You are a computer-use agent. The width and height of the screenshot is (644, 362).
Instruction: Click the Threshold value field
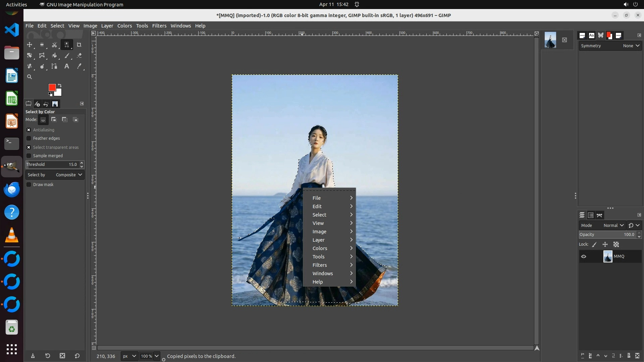click(x=52, y=165)
